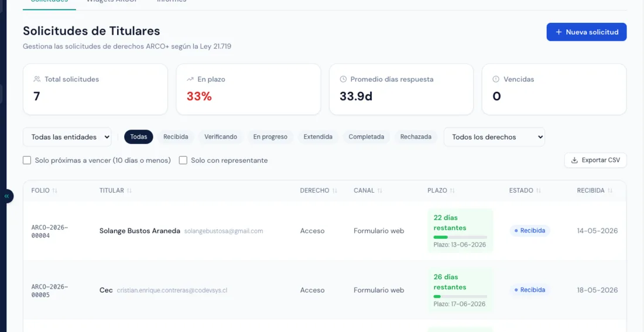Viewport: 644px width, 332px height.
Task: Filter by En progreso status pill
Action: point(270,137)
